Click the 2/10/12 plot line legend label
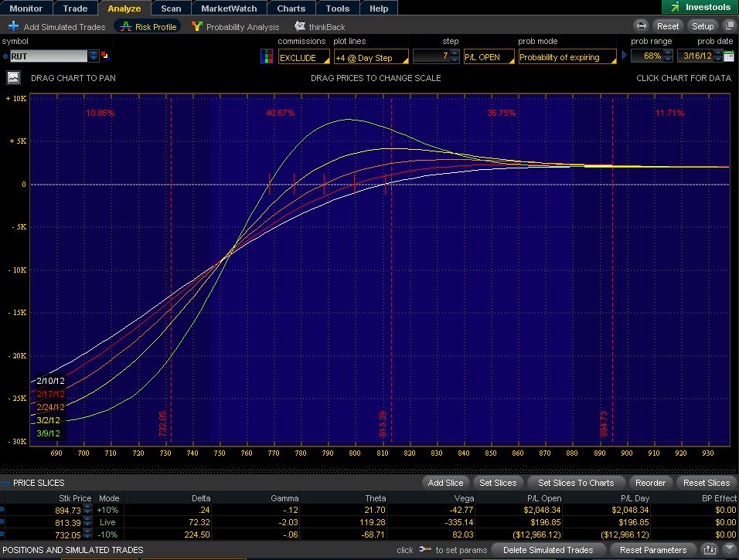The width and height of the screenshot is (739, 560). [50, 381]
